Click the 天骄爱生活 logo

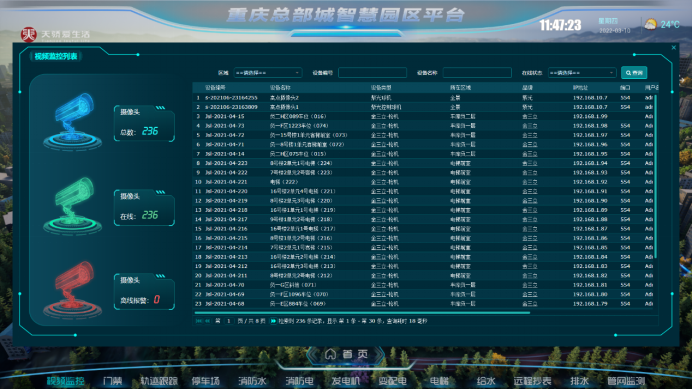click(55, 34)
